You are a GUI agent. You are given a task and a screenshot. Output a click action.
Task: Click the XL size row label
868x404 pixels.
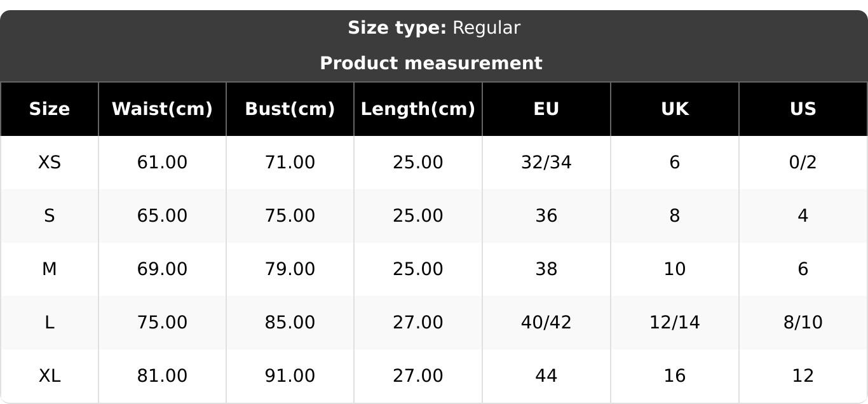pos(50,376)
